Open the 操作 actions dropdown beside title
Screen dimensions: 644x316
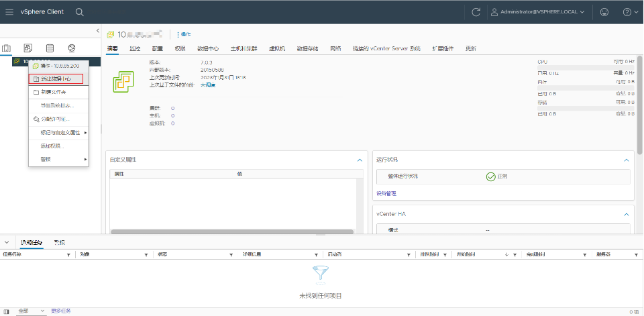pyautogui.click(x=184, y=34)
